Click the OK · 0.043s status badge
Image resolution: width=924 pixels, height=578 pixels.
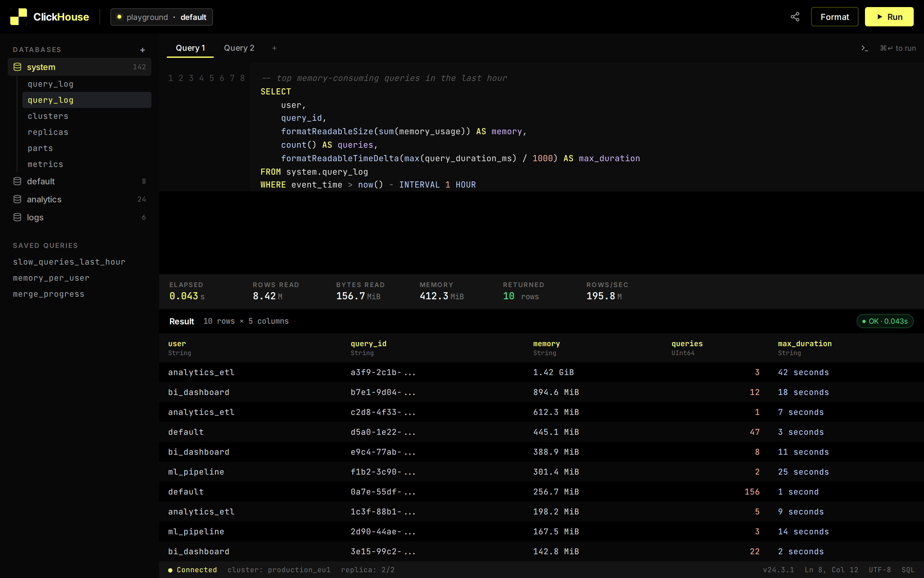[x=885, y=321]
